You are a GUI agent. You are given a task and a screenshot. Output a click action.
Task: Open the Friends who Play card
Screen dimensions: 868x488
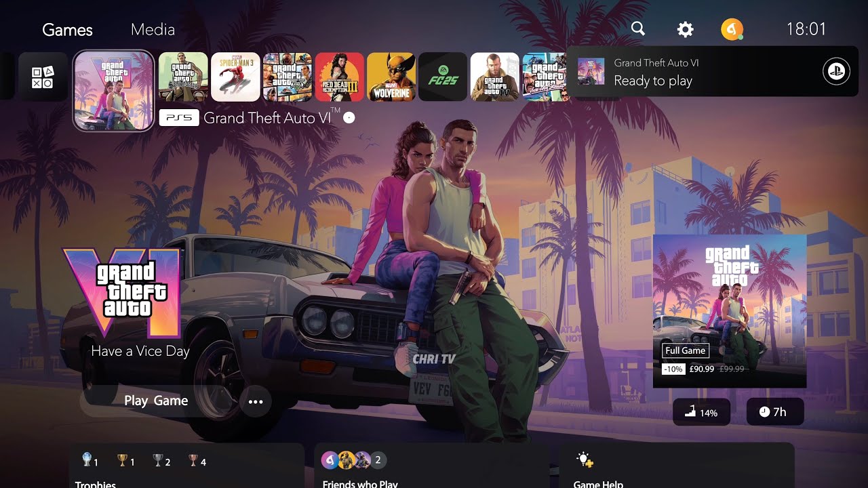point(431,466)
